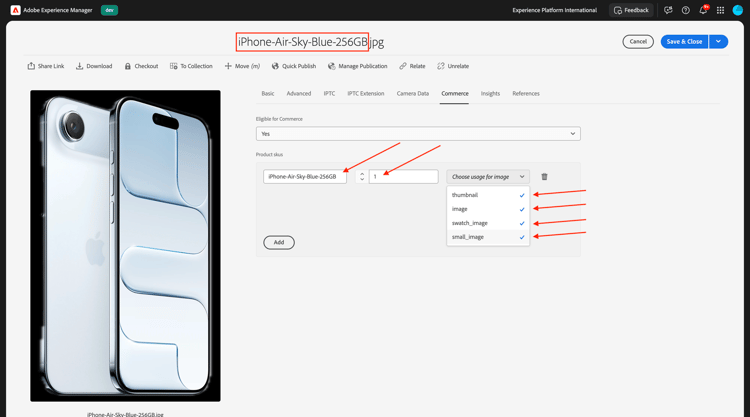Download the asset

point(94,66)
